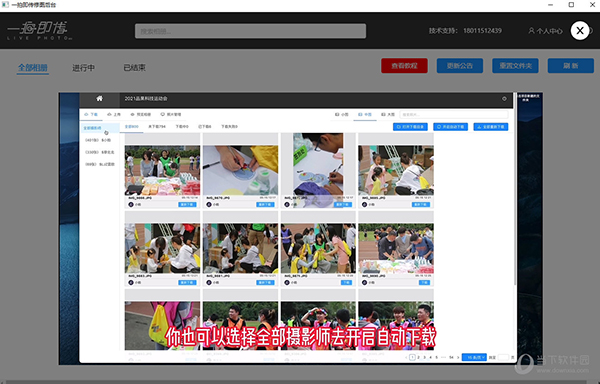Viewport: 600px width, 384px height.
Task: Click the previous-page arrow in pagination
Action: 406,357
